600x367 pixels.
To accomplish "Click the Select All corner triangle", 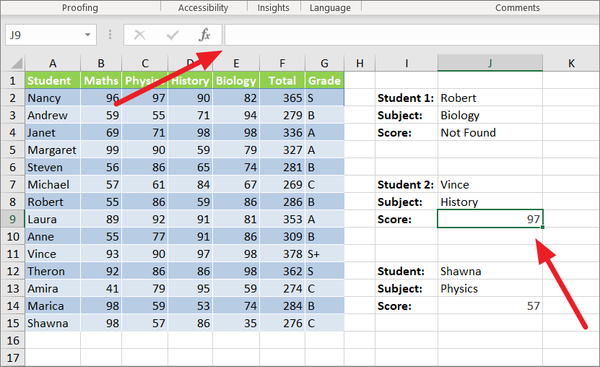I will (16, 63).
